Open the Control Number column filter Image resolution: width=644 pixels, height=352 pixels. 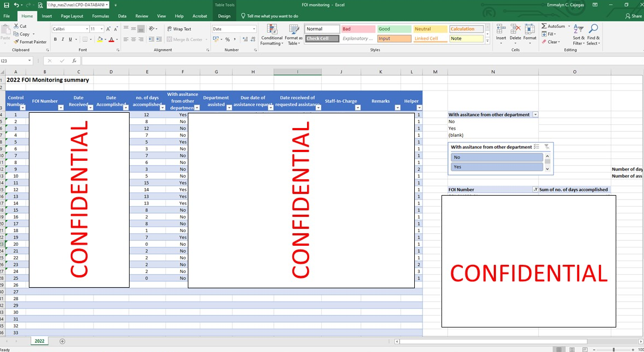coord(23,108)
